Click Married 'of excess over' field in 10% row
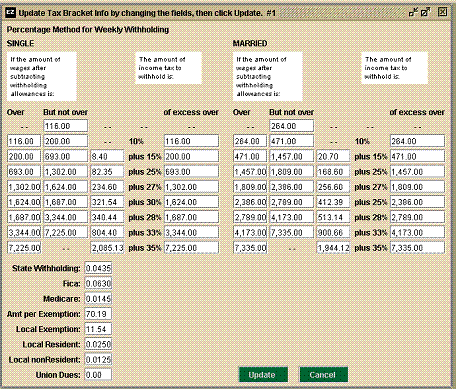456x389 pixels. (417, 141)
